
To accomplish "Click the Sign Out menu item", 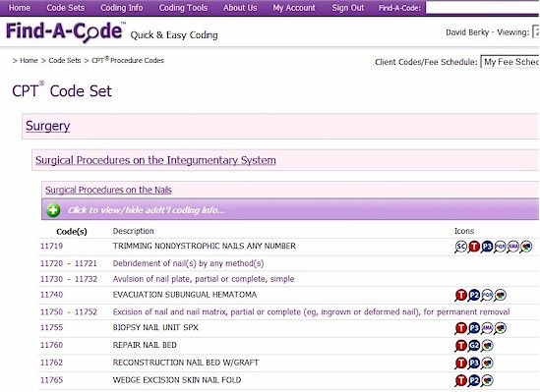I will click(348, 8).
